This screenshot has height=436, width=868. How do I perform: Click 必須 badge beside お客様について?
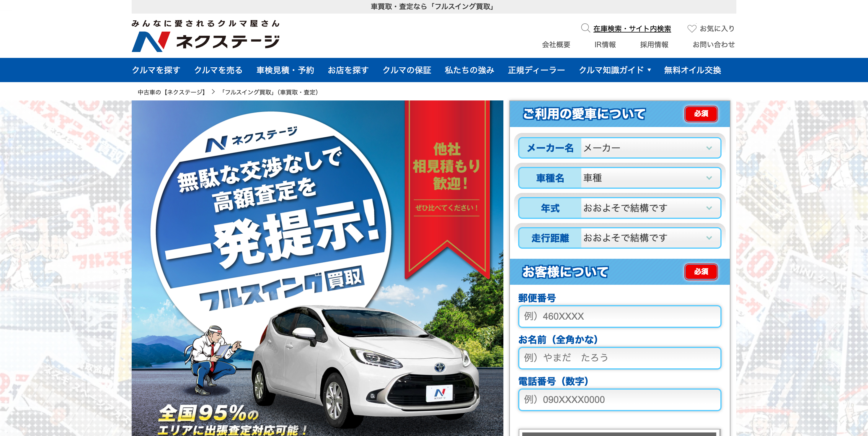701,271
